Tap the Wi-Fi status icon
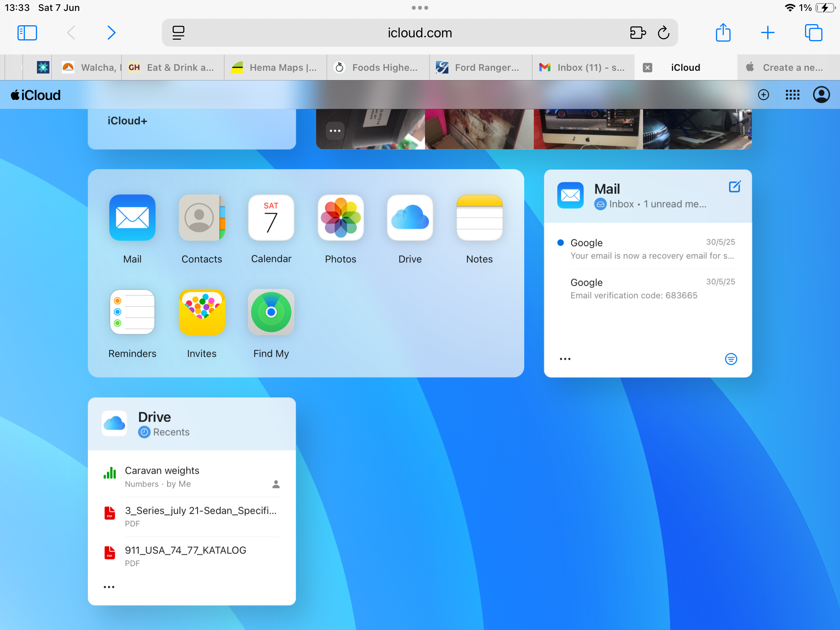This screenshot has height=630, width=840. (x=789, y=8)
